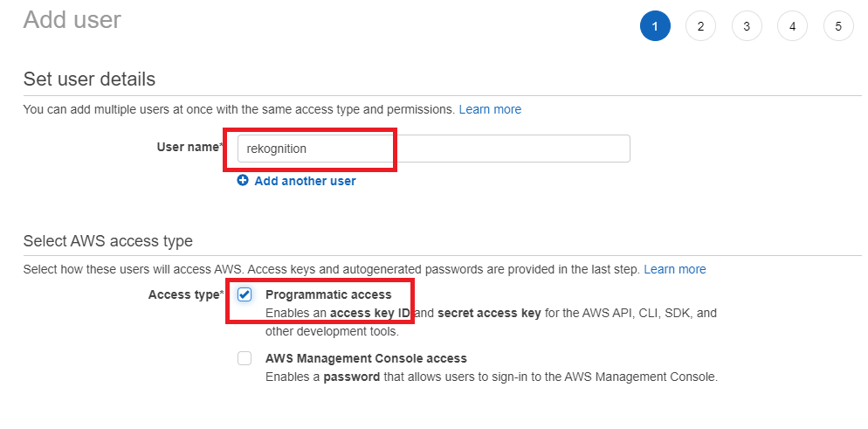The image size is (868, 429).
Task: Click the Add another user link
Action: (x=305, y=181)
